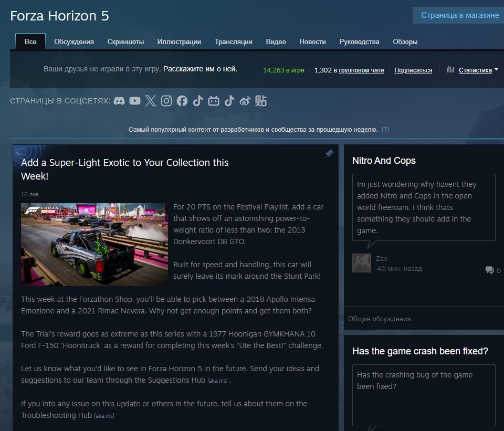The image size is (504, 431).
Task: Open the Трансляции tab
Action: click(233, 42)
